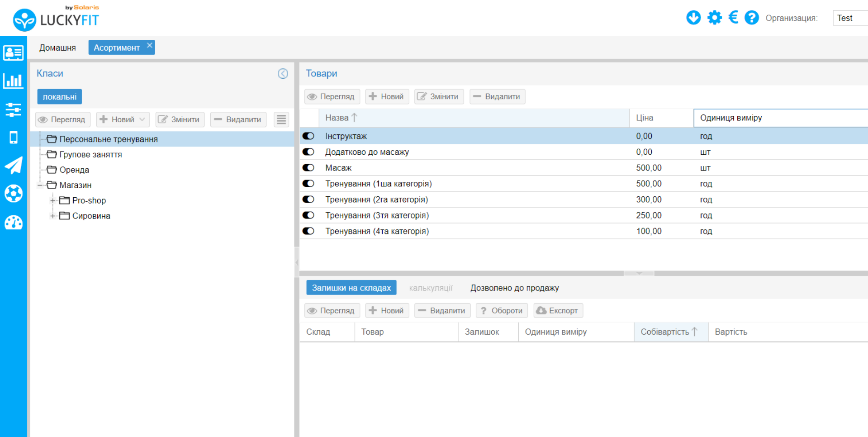Click price 500,00 in the Масаж row
Image resolution: width=868 pixels, height=437 pixels.
[649, 168]
